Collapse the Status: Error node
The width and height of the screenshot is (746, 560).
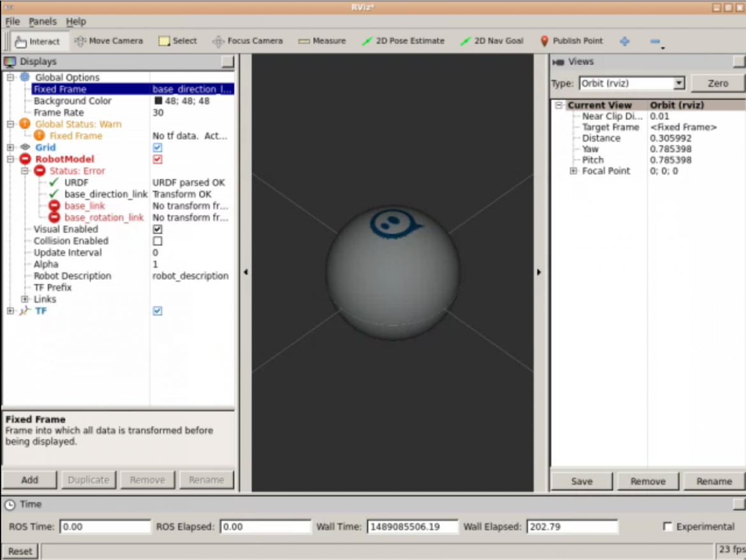(x=25, y=171)
